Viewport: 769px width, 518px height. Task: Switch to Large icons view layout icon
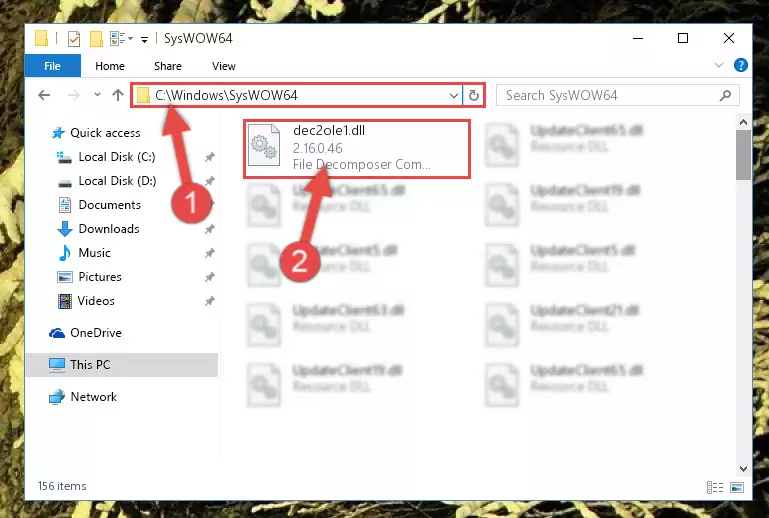point(737,487)
